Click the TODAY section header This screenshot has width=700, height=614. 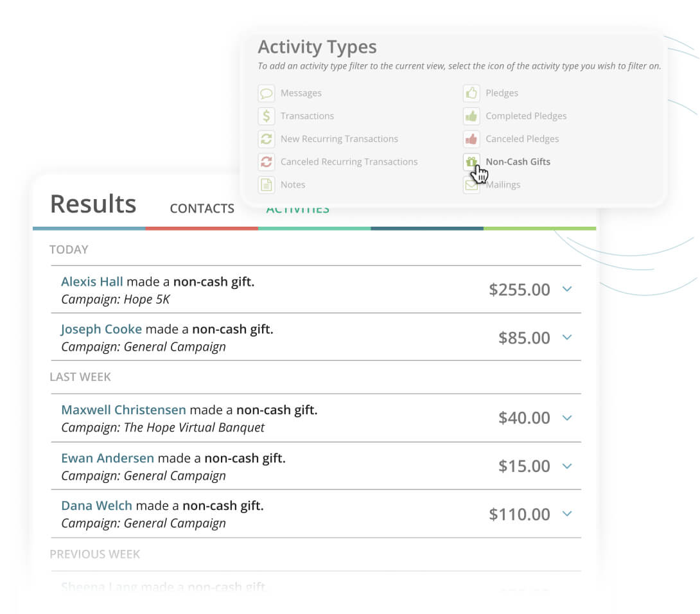point(69,249)
